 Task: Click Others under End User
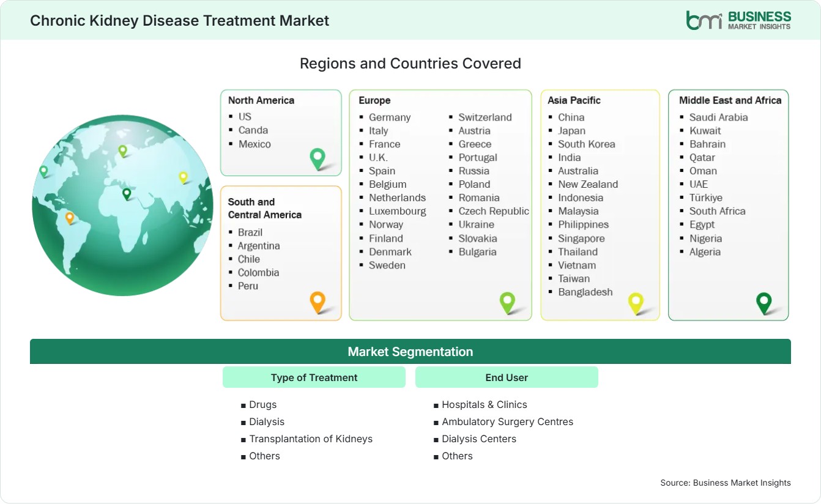click(x=457, y=456)
